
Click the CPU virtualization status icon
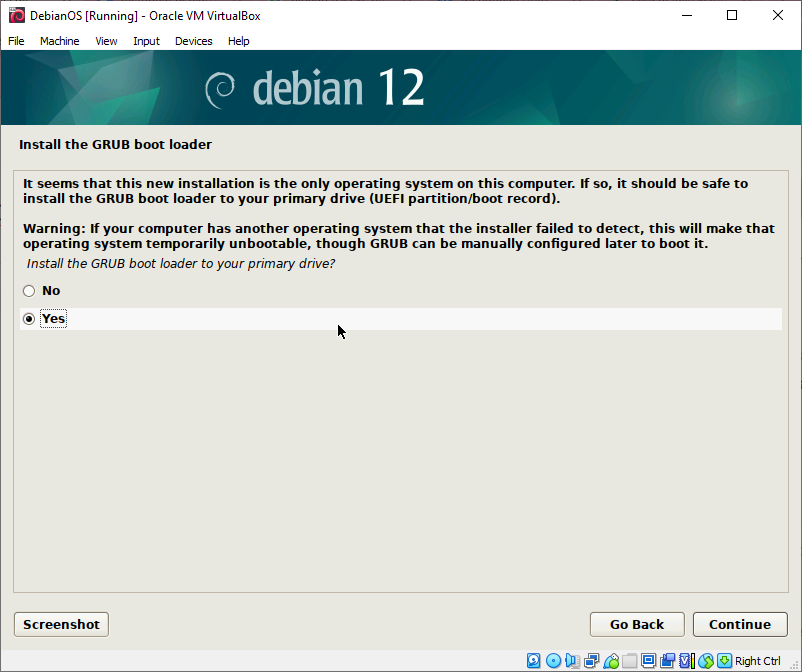click(687, 661)
